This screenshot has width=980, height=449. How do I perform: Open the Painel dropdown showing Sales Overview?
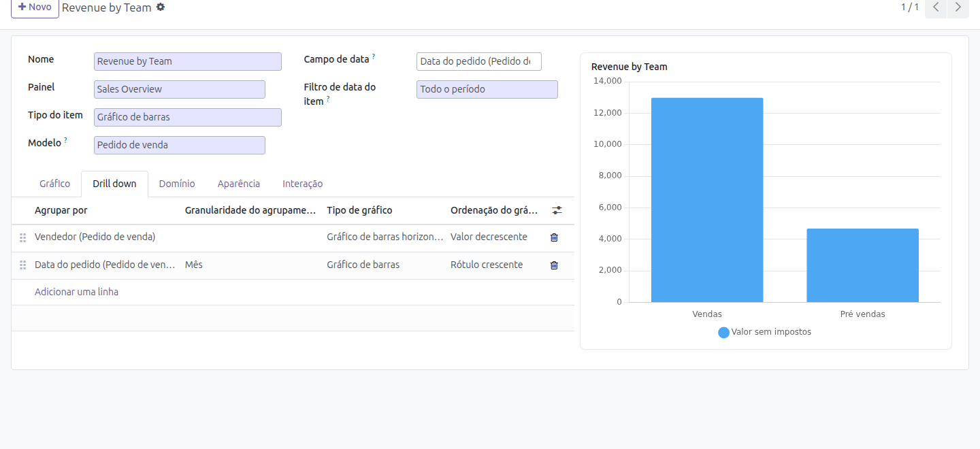[x=180, y=89]
